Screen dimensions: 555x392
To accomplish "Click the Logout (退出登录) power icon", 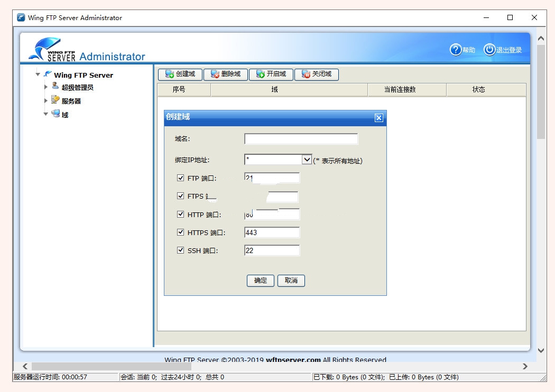I will 489,50.
